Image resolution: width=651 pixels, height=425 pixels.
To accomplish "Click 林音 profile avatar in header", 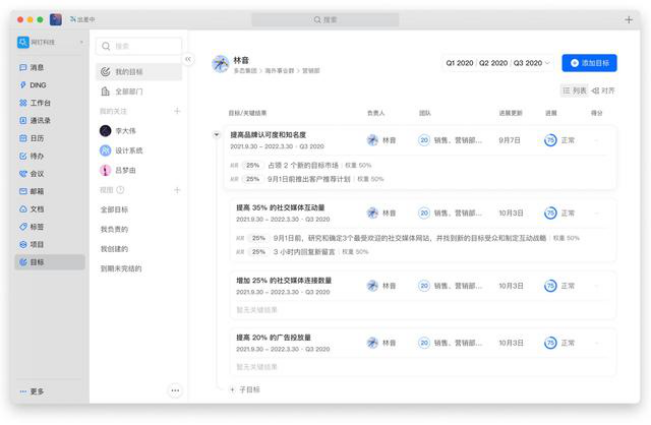I will point(220,64).
